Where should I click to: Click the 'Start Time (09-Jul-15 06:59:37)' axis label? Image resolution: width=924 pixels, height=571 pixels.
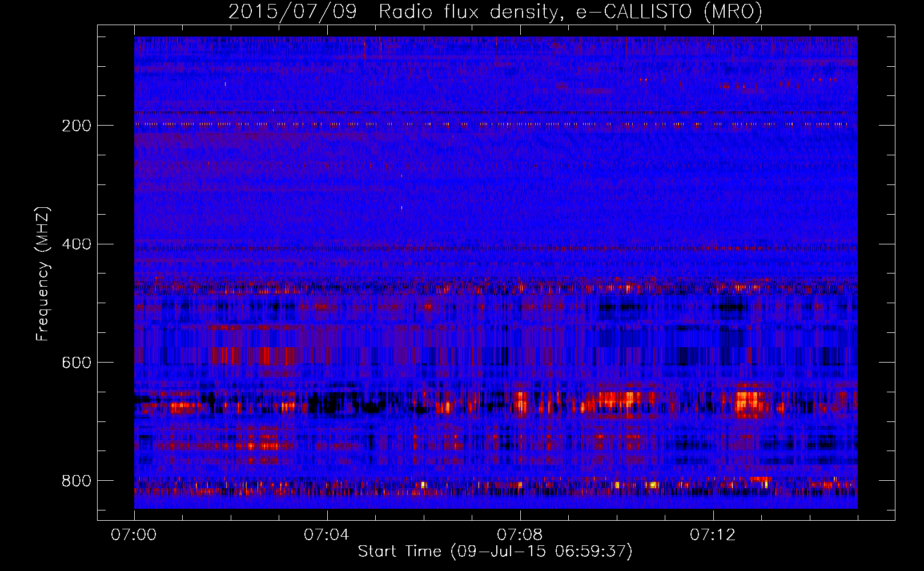495,552
